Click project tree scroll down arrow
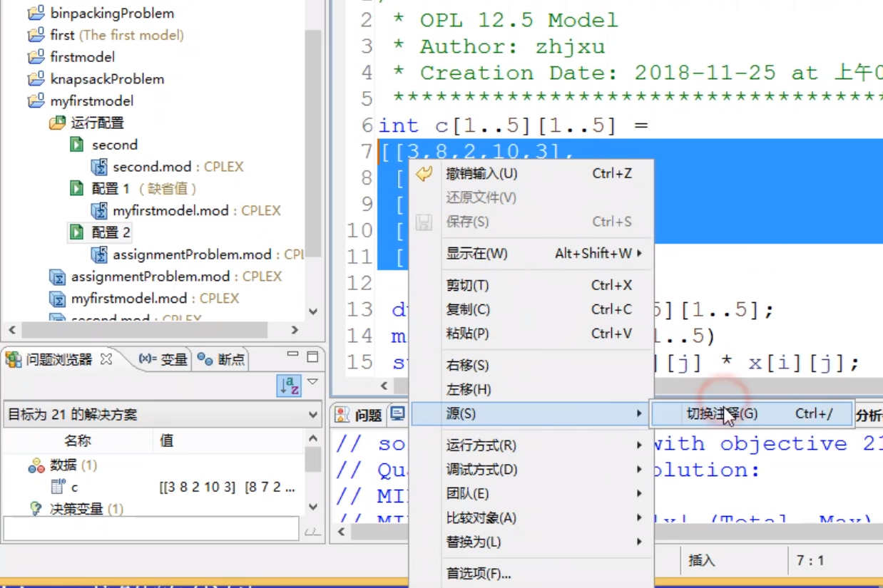Viewport: 883px width, 588px height. click(313, 311)
